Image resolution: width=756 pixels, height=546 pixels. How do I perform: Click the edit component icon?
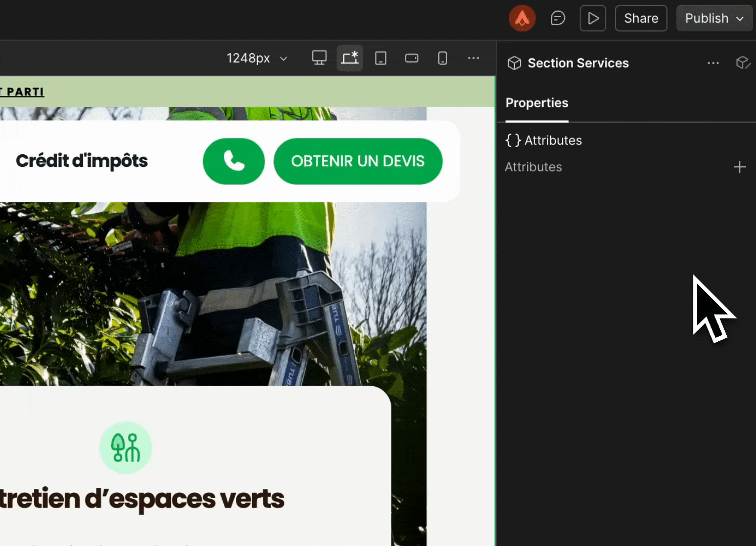pyautogui.click(x=743, y=63)
